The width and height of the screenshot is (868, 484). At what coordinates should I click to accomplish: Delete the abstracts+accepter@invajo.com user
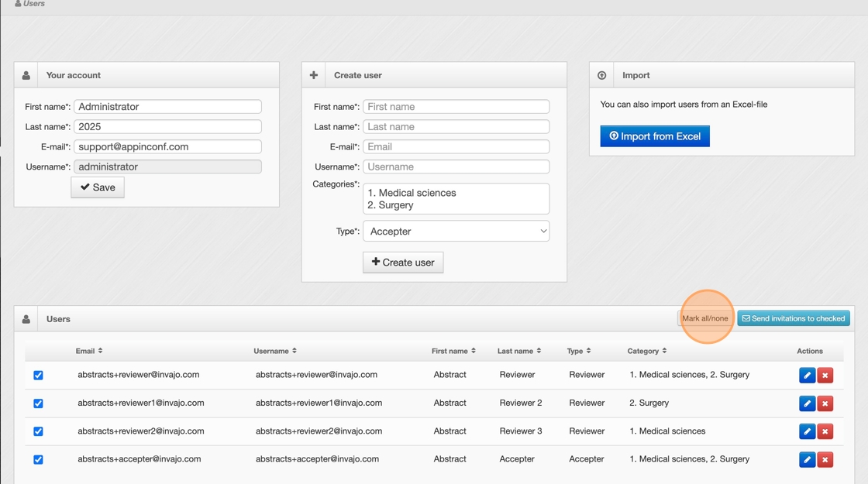[x=825, y=460]
